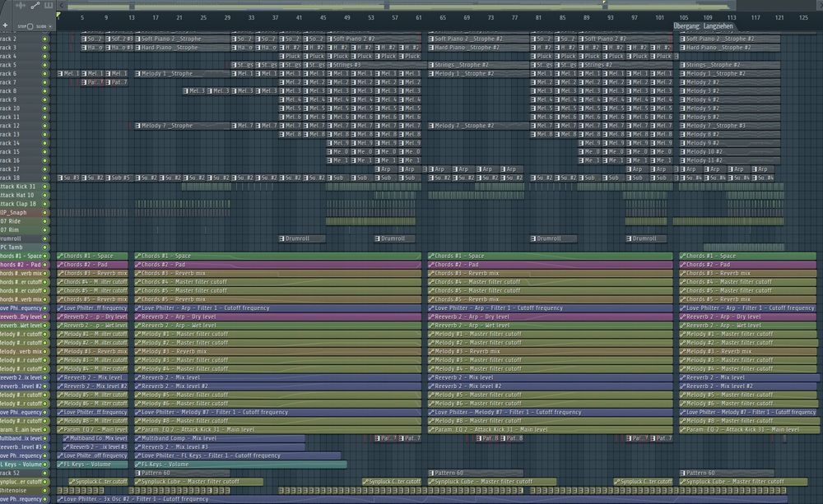
Task: Click the waveform icon in the top-left corner
Action: tap(21, 7)
